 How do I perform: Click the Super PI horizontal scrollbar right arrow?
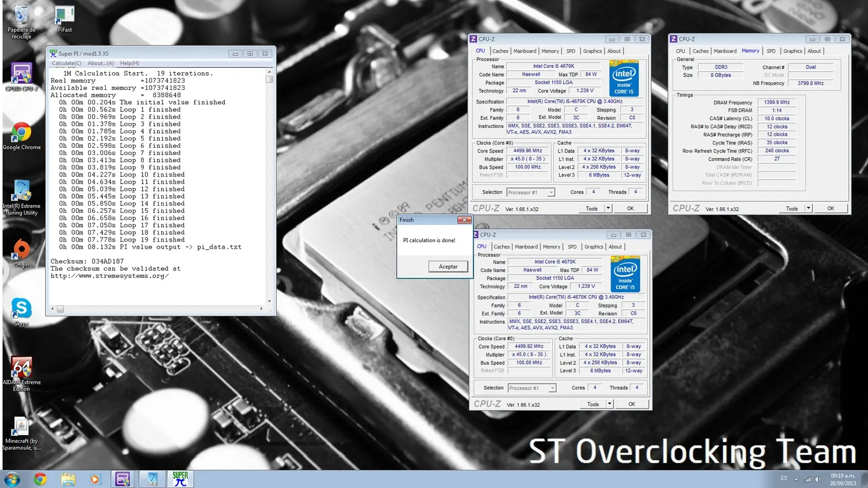tap(261, 309)
